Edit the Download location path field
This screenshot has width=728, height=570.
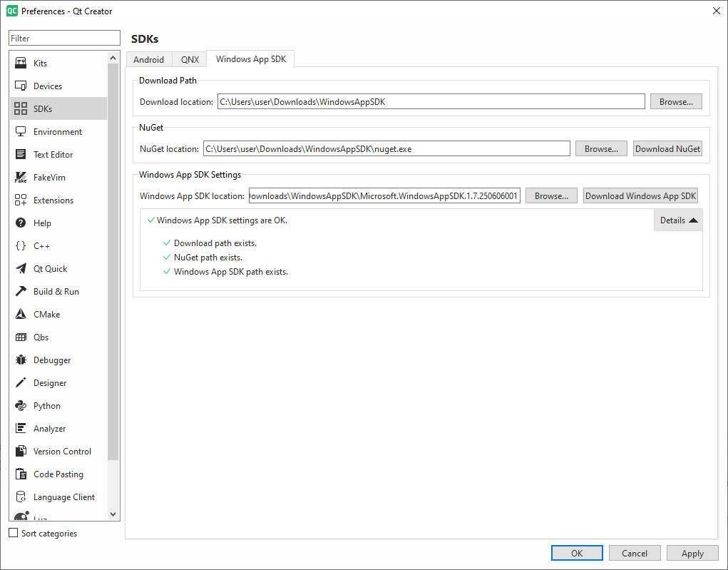point(431,102)
